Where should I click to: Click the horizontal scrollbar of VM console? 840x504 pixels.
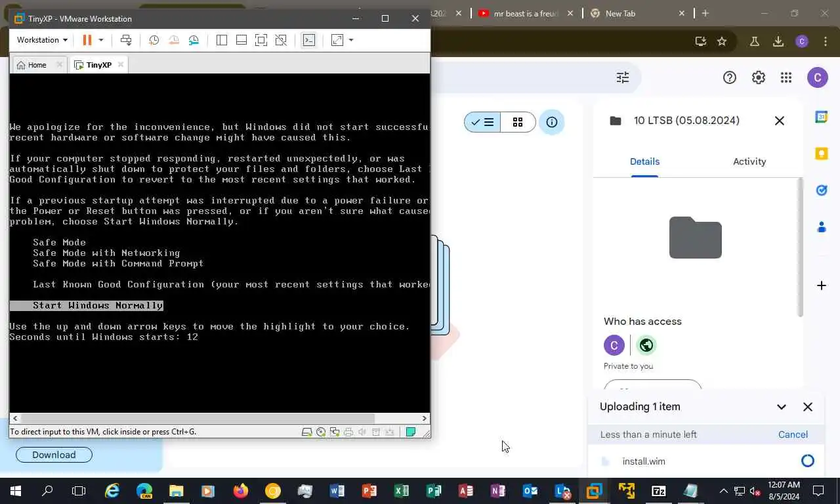coord(197,418)
